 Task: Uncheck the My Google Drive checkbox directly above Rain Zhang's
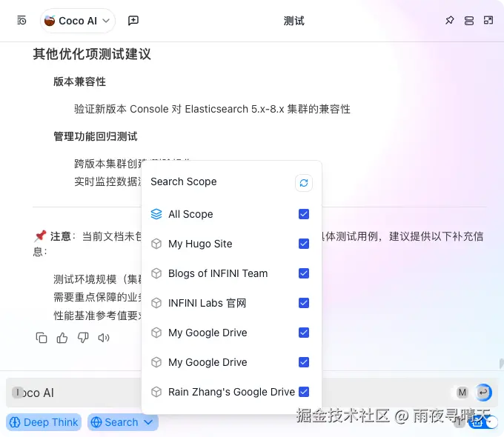pos(304,362)
